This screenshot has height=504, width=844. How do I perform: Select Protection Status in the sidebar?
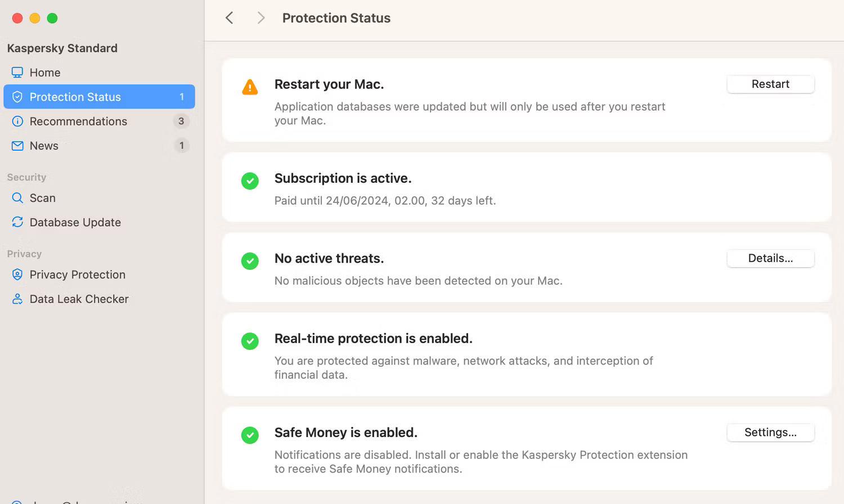click(x=75, y=97)
